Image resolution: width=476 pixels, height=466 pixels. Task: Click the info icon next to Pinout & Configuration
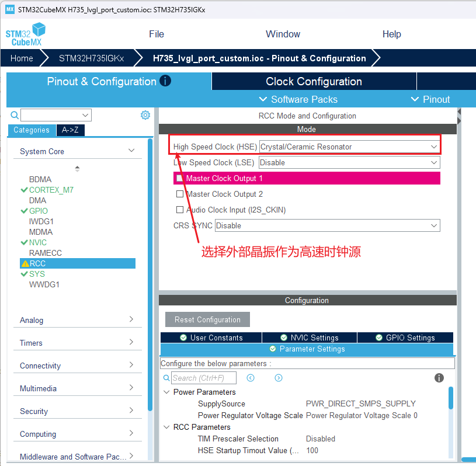pyautogui.click(x=165, y=81)
